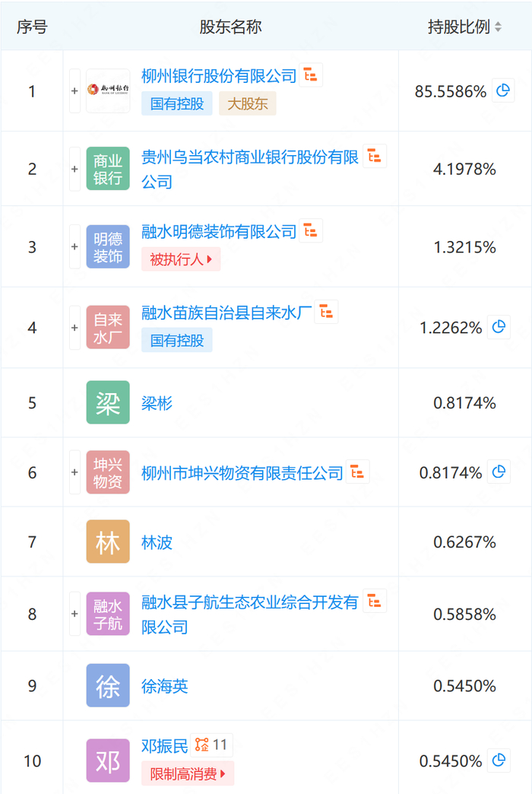
Task: Open equity structure icon beside 柳州银行股份有限公司
Action: pyautogui.click(x=311, y=75)
